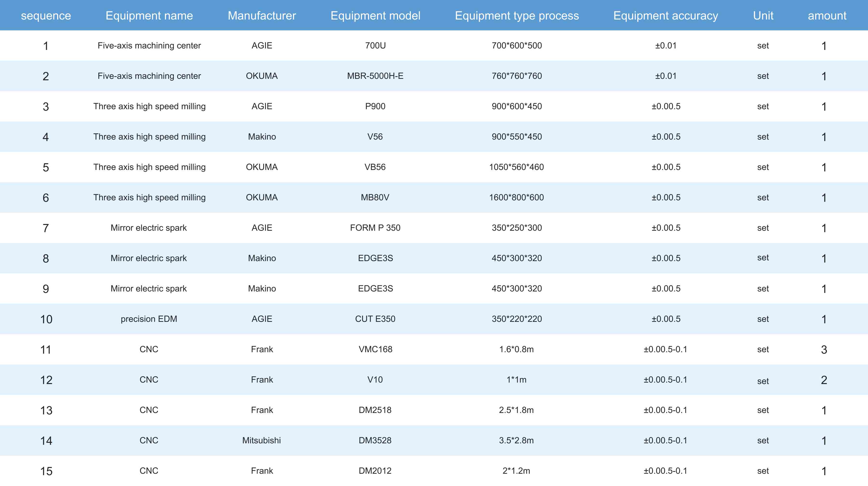The image size is (868, 486).
Task: Select the 'Manufacturer' header cell
Action: 261,15
